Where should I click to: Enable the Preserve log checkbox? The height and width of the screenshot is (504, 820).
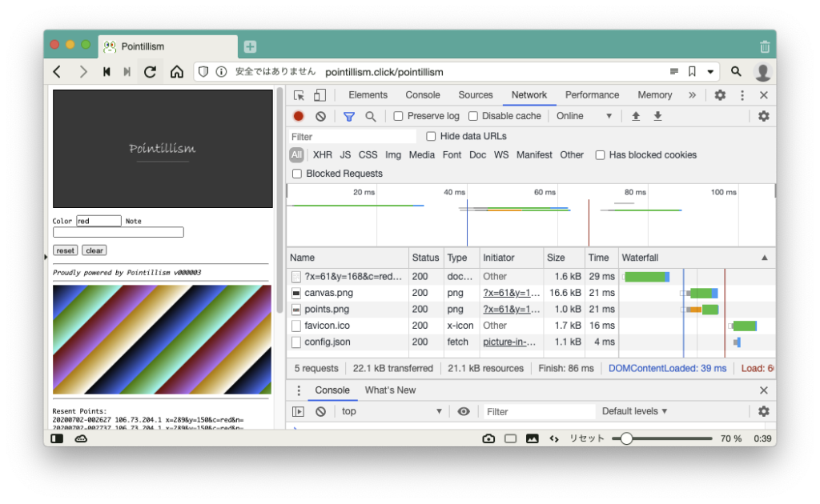click(399, 116)
